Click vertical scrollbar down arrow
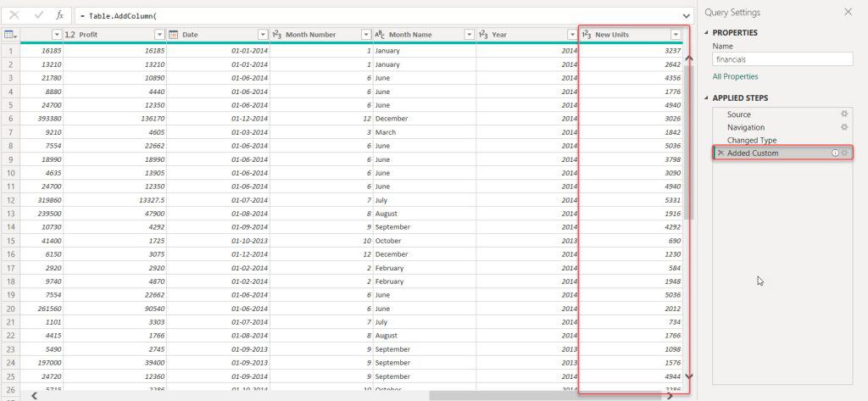Screen dimensions: 868x401 [x=689, y=376]
